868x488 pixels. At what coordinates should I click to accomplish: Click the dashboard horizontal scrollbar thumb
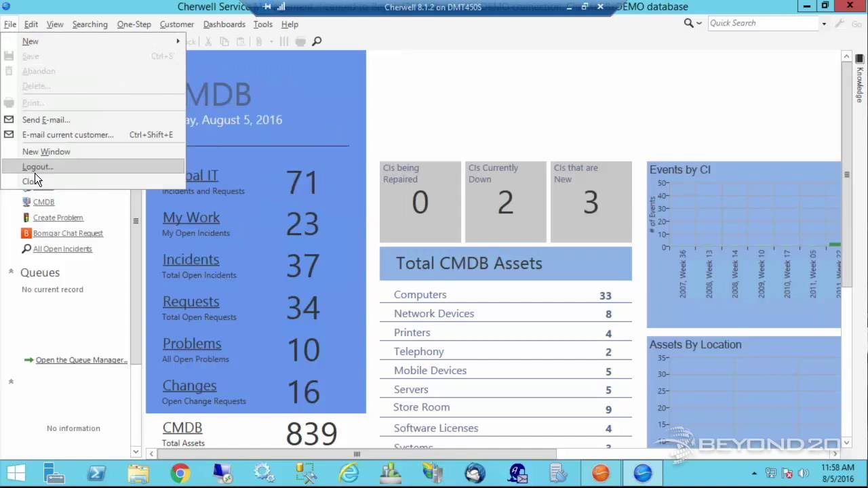(x=357, y=453)
